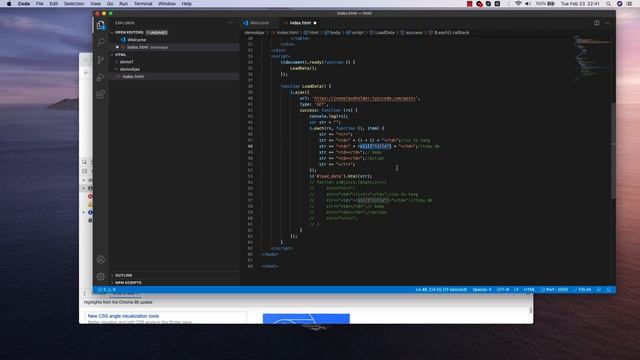Click the notifications bell in status bar
640x360 pixels.
[609, 290]
